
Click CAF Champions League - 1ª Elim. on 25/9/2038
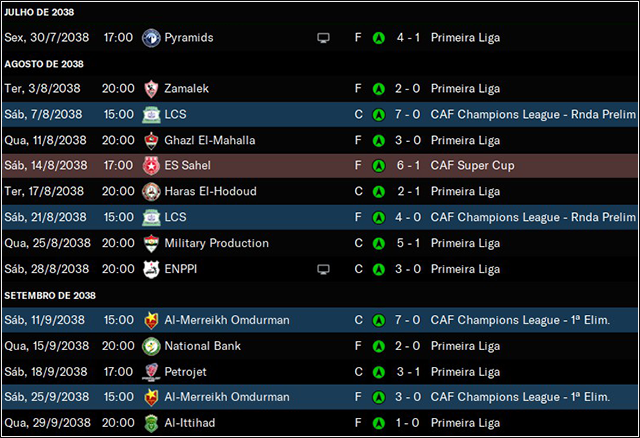coord(520,397)
